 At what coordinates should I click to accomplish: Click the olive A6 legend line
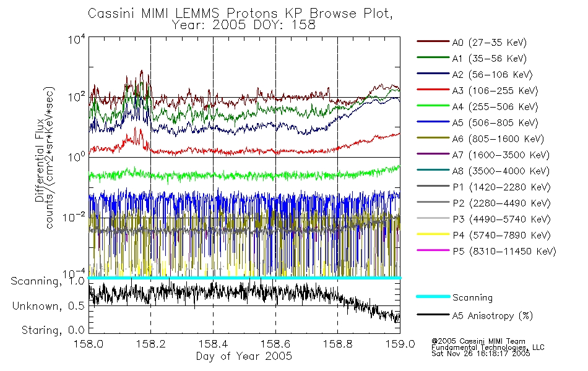(x=433, y=138)
